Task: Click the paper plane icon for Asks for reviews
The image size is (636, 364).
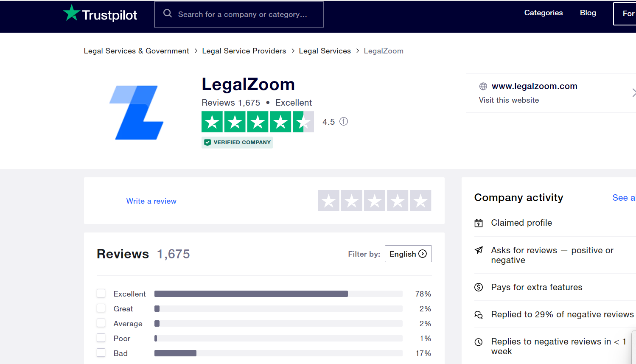Action: pyautogui.click(x=479, y=250)
